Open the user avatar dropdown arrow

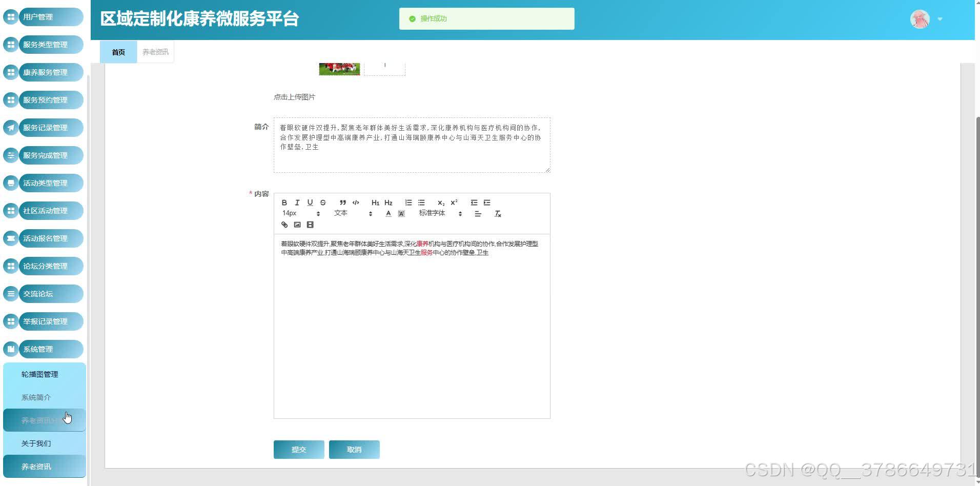[x=940, y=19]
